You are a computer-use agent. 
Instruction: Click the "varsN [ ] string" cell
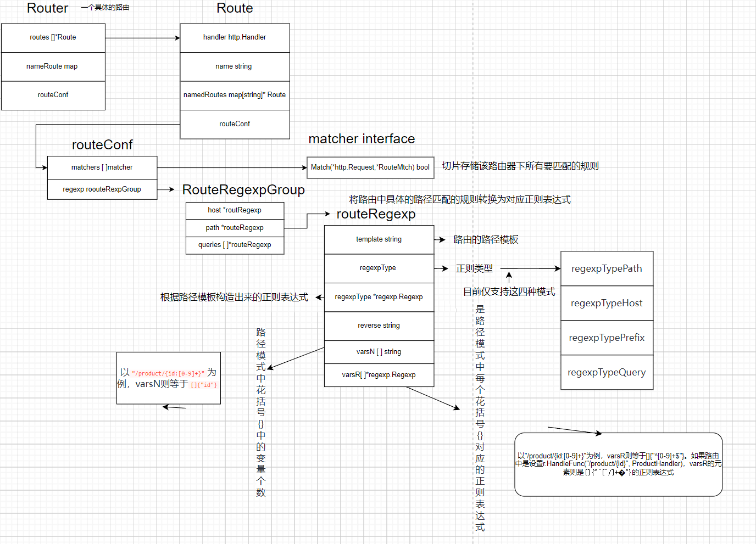click(379, 352)
